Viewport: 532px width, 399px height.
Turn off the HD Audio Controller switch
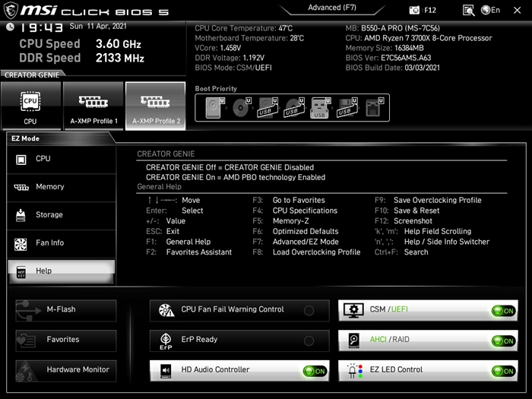(315, 371)
